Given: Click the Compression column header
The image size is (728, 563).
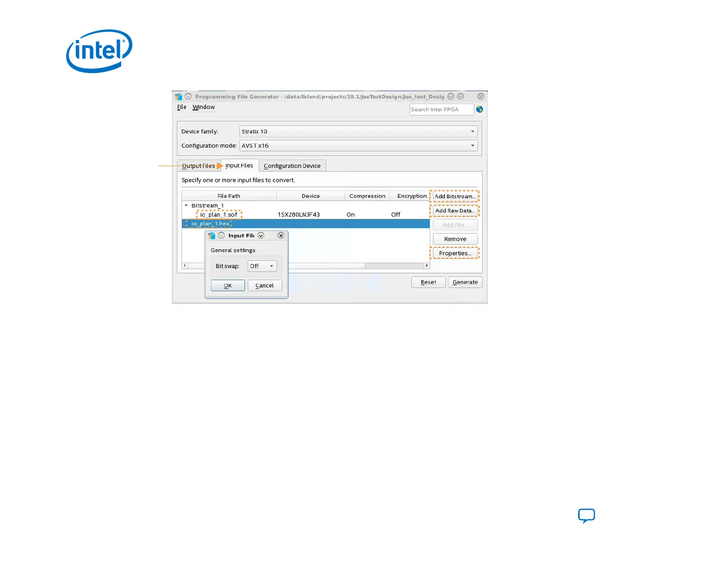Looking at the screenshot, I should click(367, 196).
